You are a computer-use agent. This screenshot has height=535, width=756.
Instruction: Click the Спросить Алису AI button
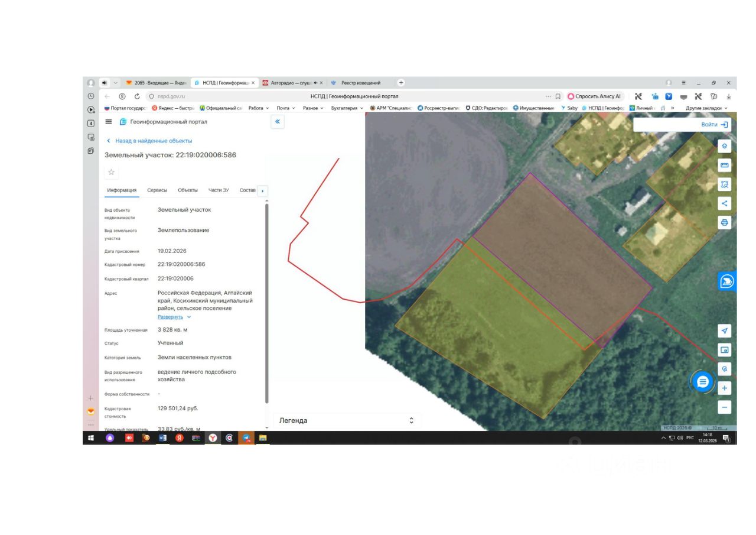click(595, 96)
